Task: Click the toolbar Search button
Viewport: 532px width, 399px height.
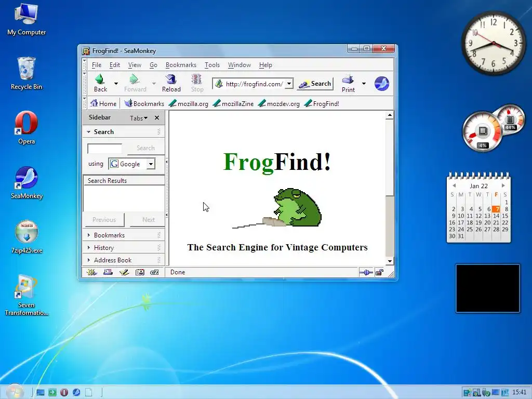Action: (x=315, y=84)
